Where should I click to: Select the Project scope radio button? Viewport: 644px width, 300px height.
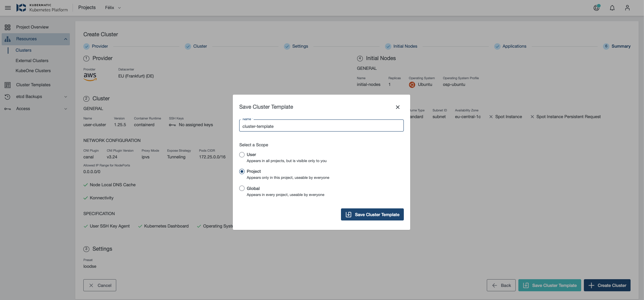pyautogui.click(x=242, y=171)
